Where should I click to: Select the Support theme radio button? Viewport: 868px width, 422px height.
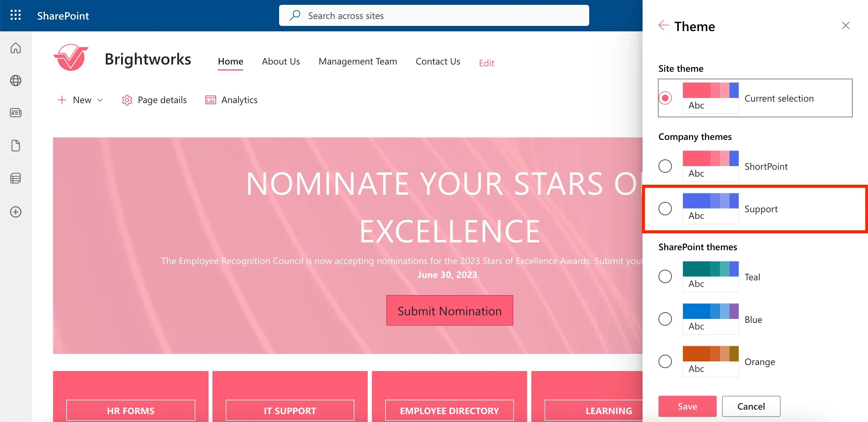(x=665, y=209)
